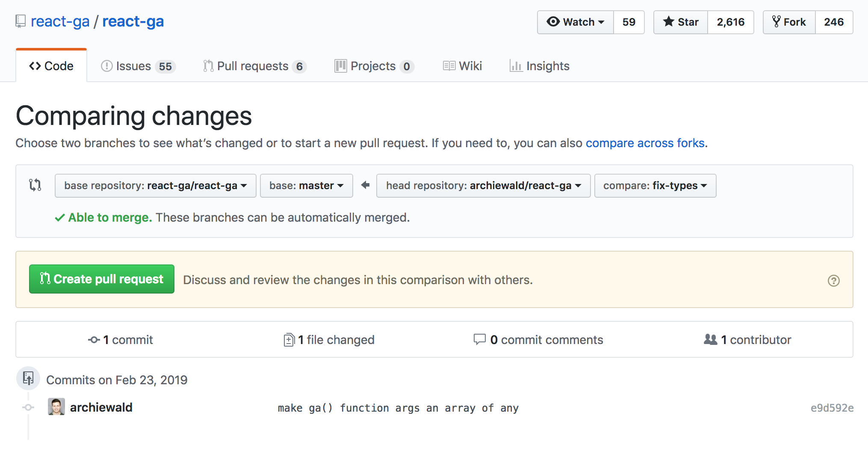
Task: Open commit hash e9d592e
Action: coord(832,408)
